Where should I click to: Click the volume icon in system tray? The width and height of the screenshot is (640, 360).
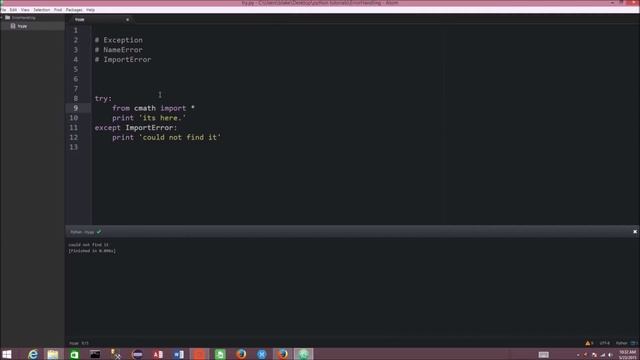point(610,355)
